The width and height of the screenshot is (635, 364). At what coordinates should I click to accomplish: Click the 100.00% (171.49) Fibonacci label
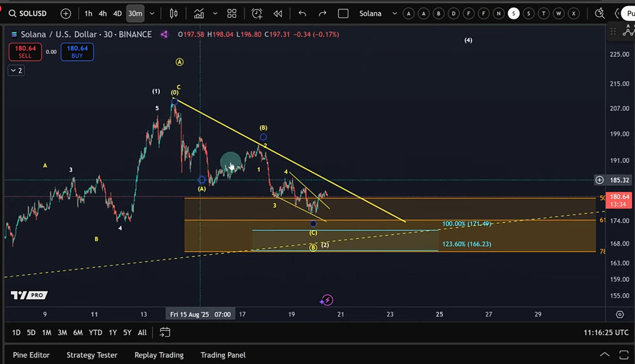coord(467,224)
